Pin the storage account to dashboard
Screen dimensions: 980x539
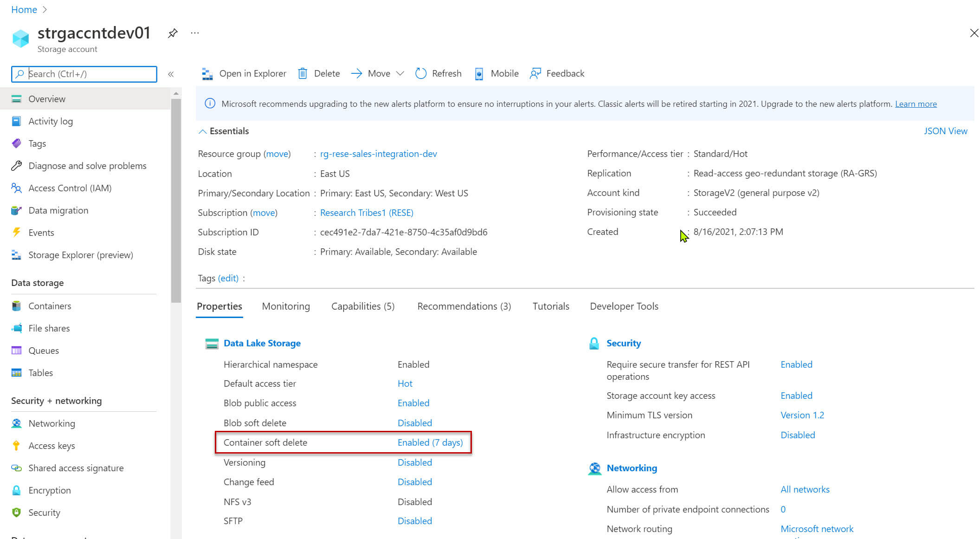coord(173,33)
